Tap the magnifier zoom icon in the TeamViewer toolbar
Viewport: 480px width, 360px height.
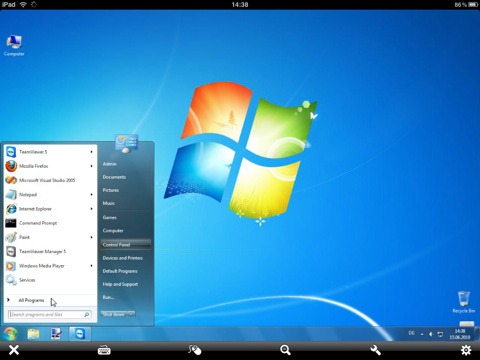pos(285,350)
